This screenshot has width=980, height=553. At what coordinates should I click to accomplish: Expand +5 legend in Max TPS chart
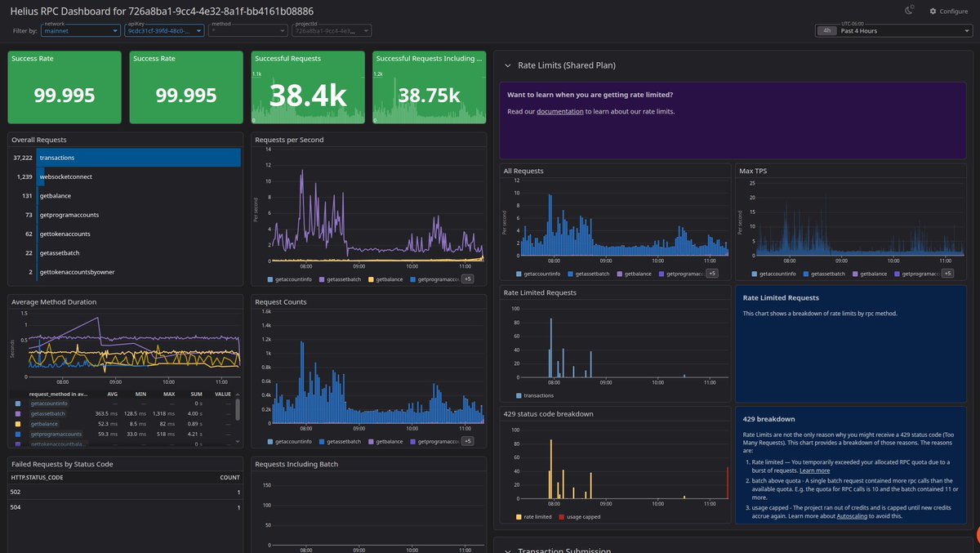947,274
